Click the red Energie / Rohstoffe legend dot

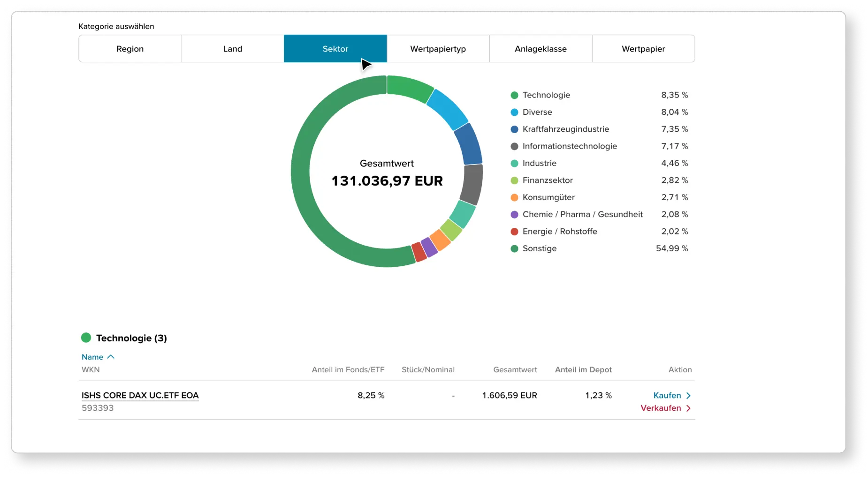514,231
